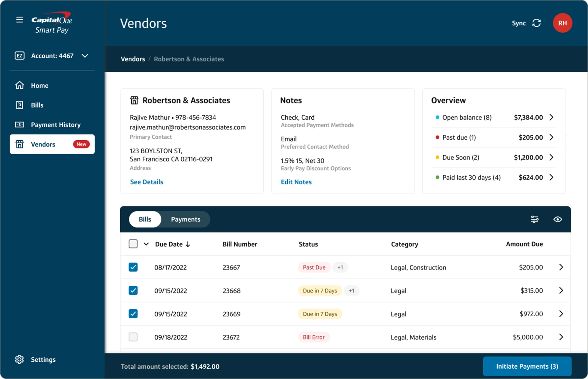Viewport: 588px width, 379px height.
Task: Click the Vendors storefront icon in sidebar
Action: [x=19, y=144]
